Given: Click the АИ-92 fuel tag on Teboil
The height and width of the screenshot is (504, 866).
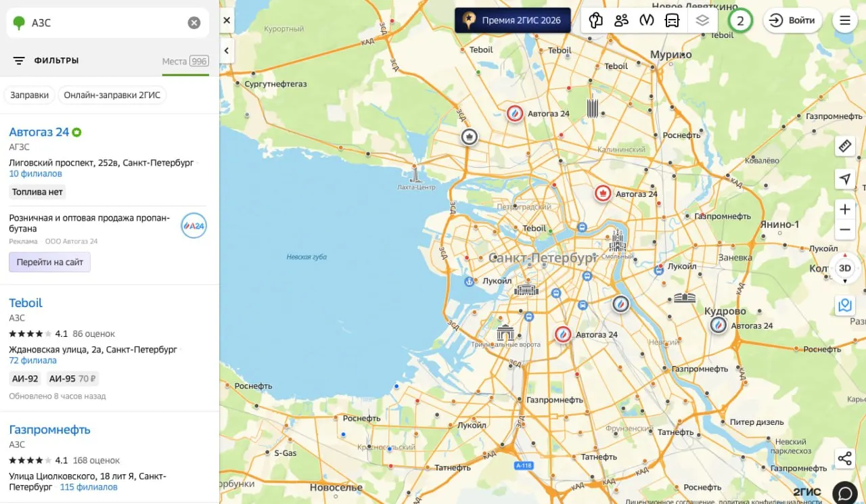Looking at the screenshot, I should coord(26,379).
